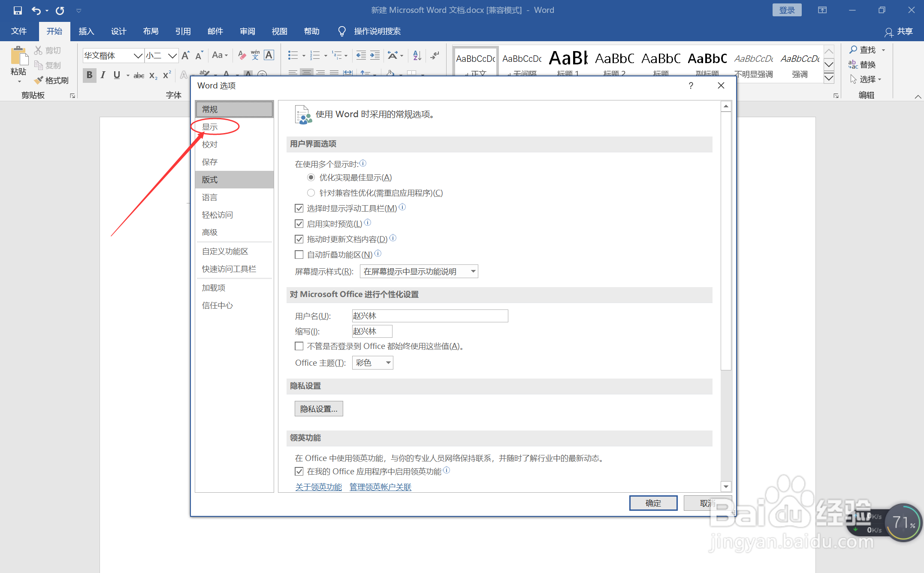Toggle Italic formatting
924x573 pixels.
[103, 75]
